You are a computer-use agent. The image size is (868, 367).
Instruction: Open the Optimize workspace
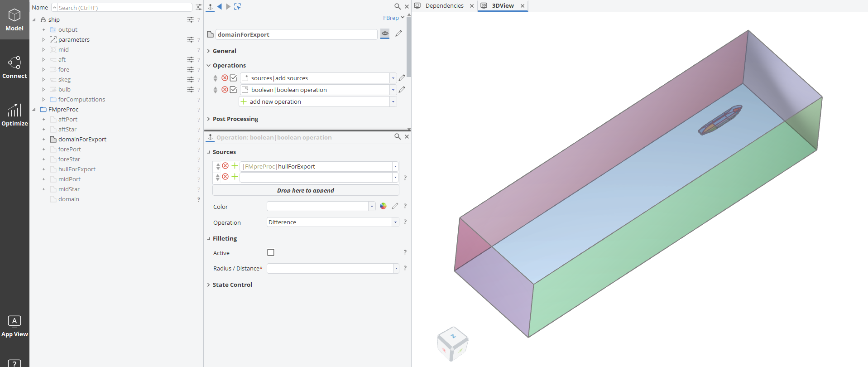coord(14,115)
